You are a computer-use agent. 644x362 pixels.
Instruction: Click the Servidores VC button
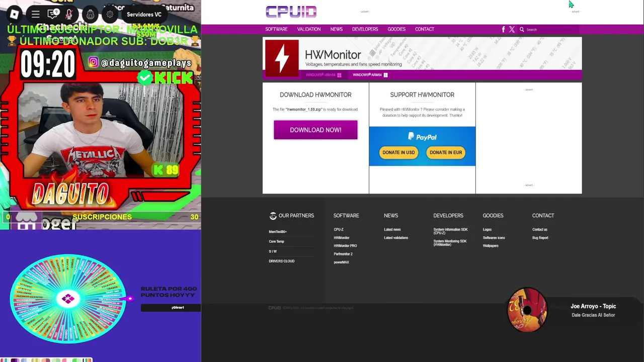coord(144,15)
